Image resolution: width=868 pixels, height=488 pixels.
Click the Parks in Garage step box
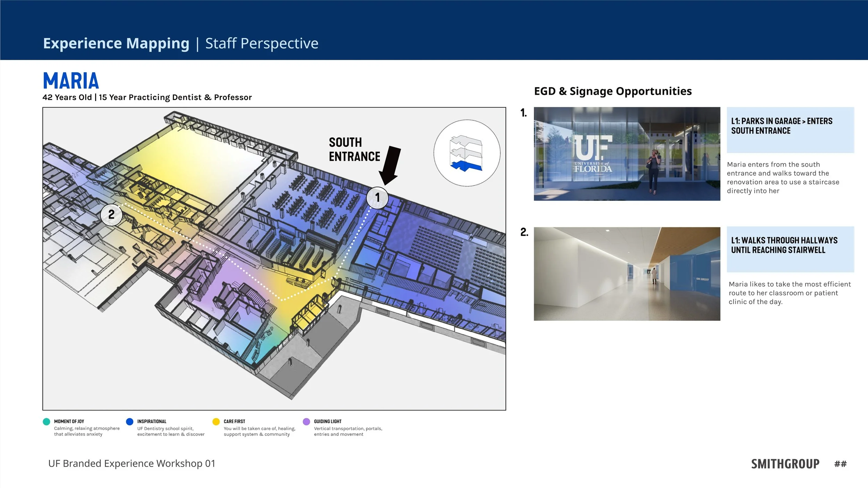(790, 130)
